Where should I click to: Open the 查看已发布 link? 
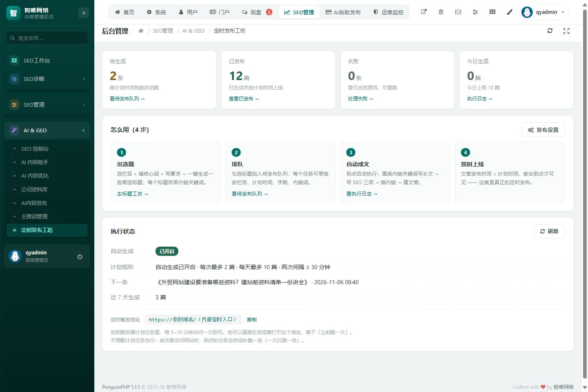click(244, 99)
